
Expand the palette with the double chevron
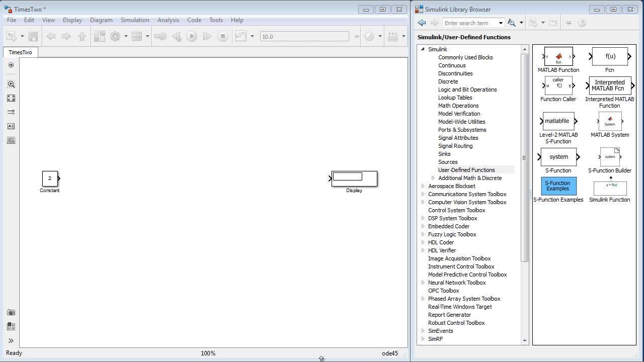[x=11, y=340]
